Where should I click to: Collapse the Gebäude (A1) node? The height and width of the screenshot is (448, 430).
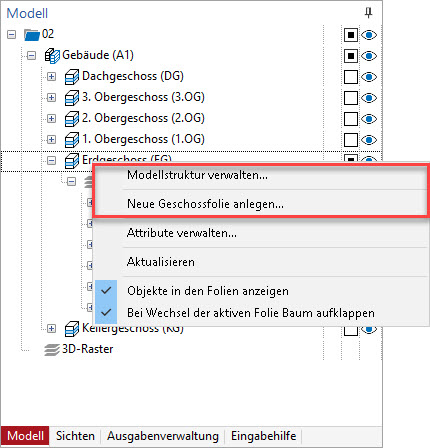[31, 55]
